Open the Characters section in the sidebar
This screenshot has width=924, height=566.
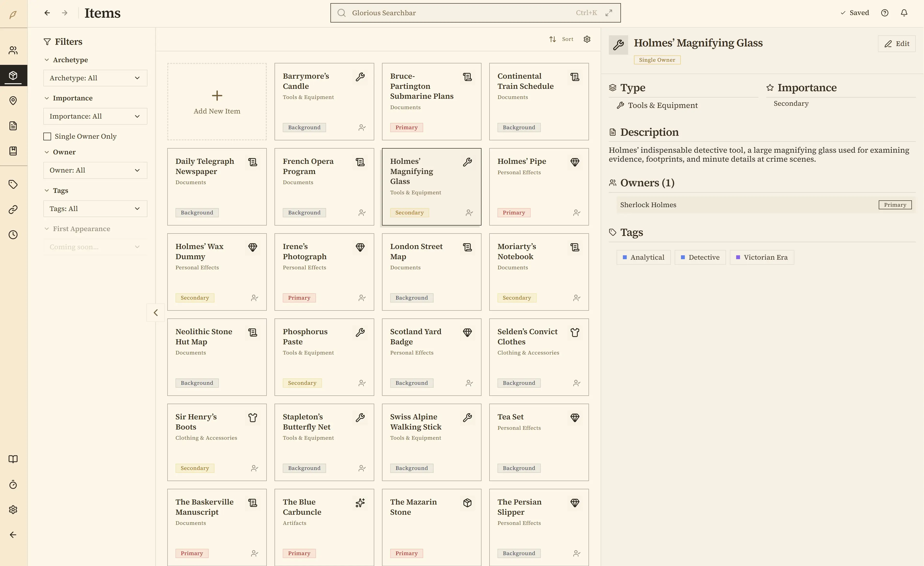[x=14, y=50]
